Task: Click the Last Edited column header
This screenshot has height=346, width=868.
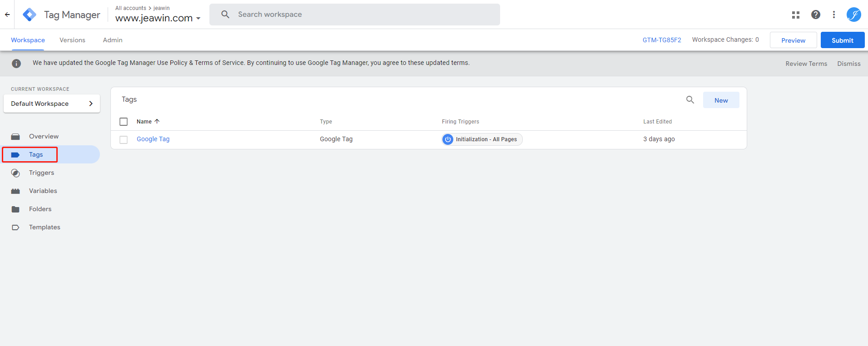Action: click(657, 122)
